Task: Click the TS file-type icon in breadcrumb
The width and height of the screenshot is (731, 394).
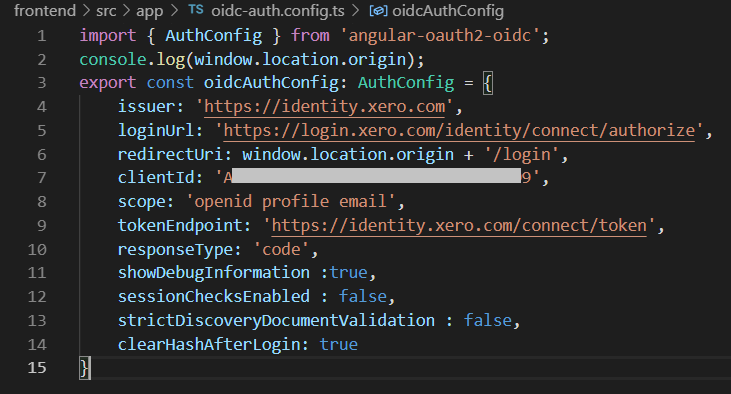Action: tap(196, 10)
